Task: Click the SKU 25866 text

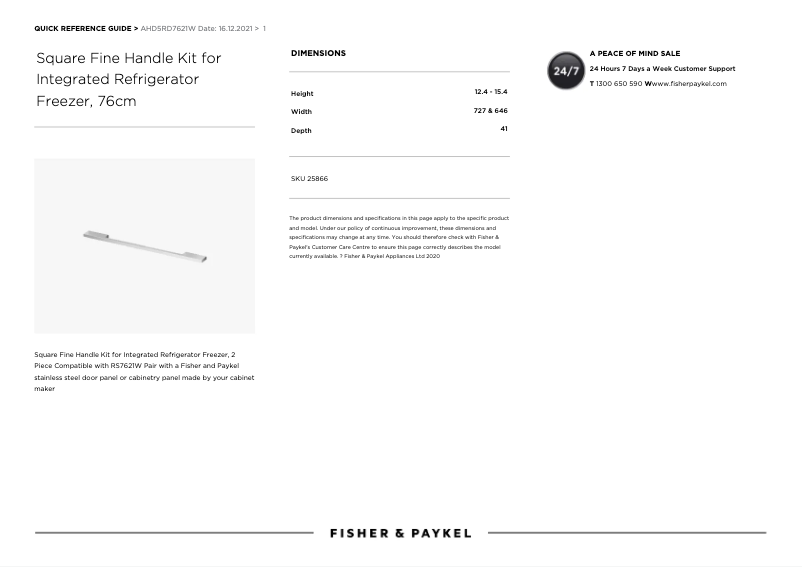Action: point(309,179)
